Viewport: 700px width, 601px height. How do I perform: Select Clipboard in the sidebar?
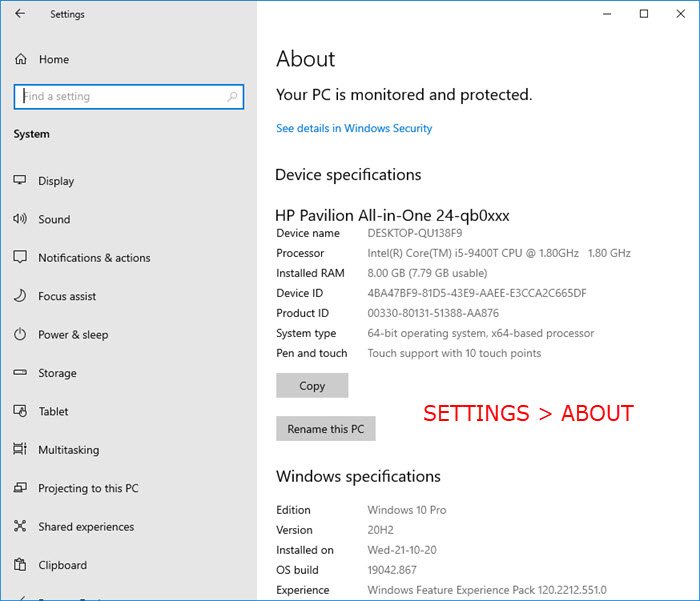(x=62, y=565)
